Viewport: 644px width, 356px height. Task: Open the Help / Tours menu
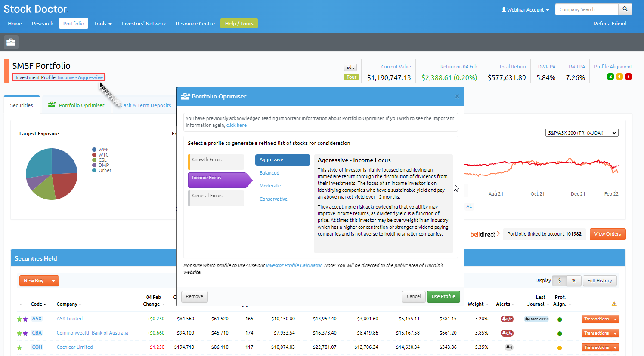(239, 24)
